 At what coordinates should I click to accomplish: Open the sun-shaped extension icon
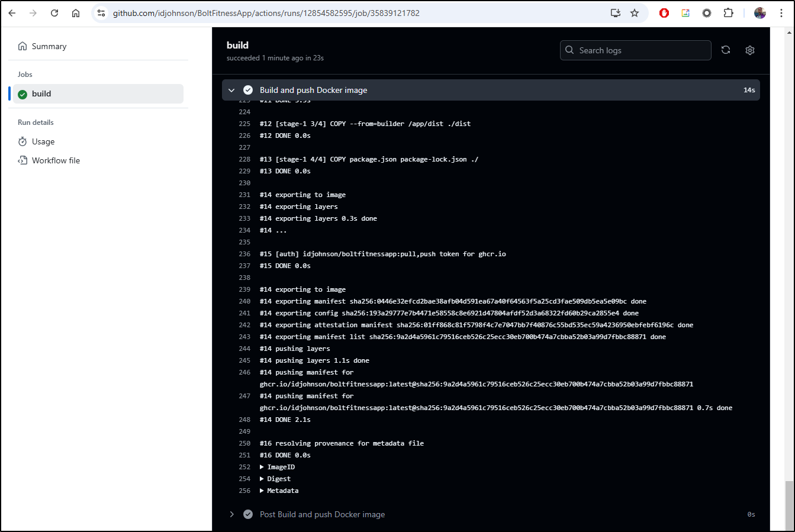(x=707, y=13)
